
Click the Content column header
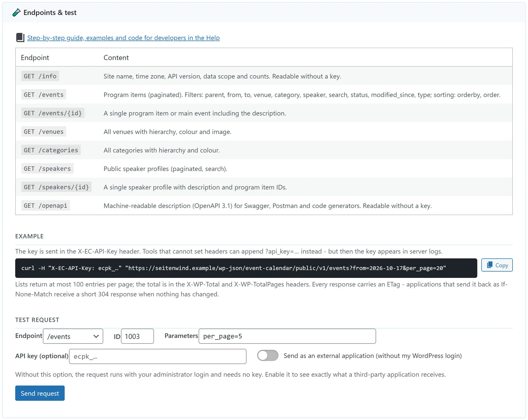(116, 58)
